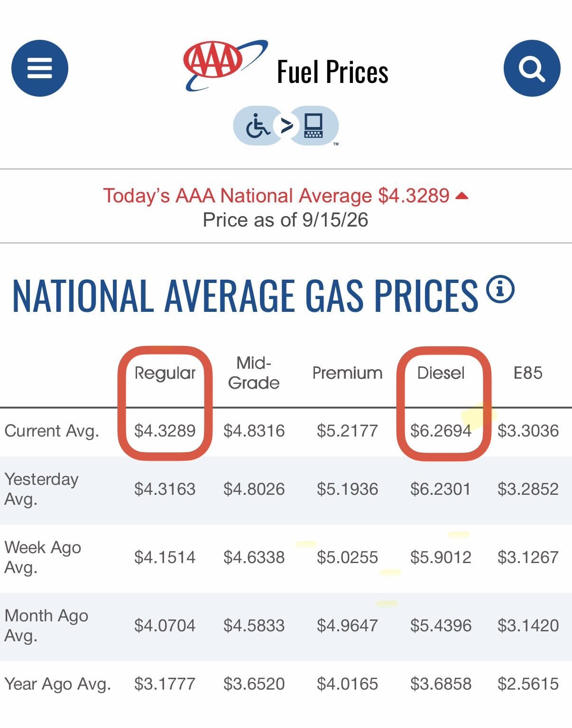Open the accessibility wheelchair icon
The width and height of the screenshot is (572, 728).
(x=257, y=126)
